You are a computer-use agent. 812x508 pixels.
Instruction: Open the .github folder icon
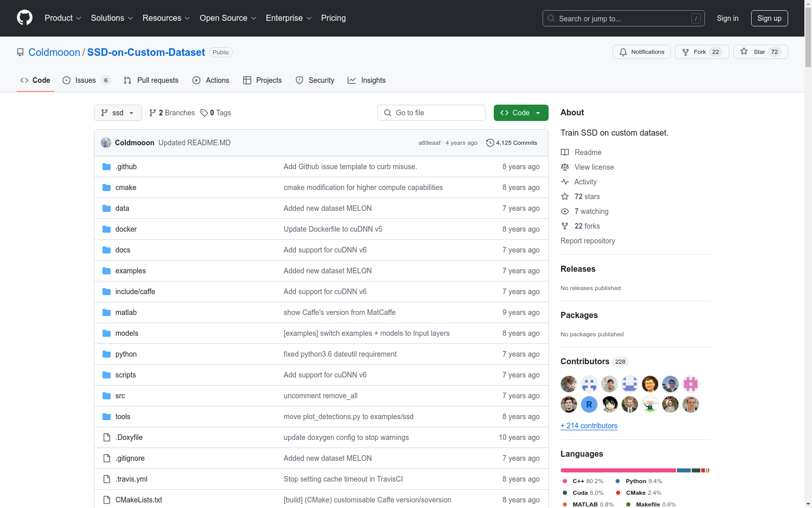(x=107, y=167)
